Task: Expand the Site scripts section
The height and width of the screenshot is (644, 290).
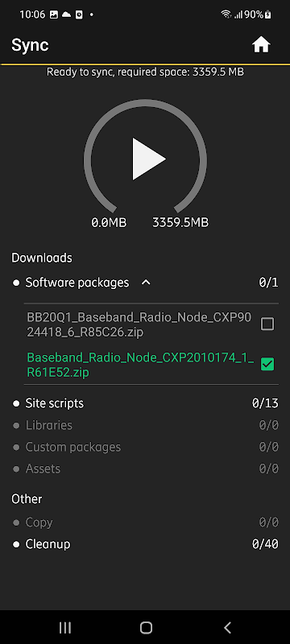Action: (145, 403)
